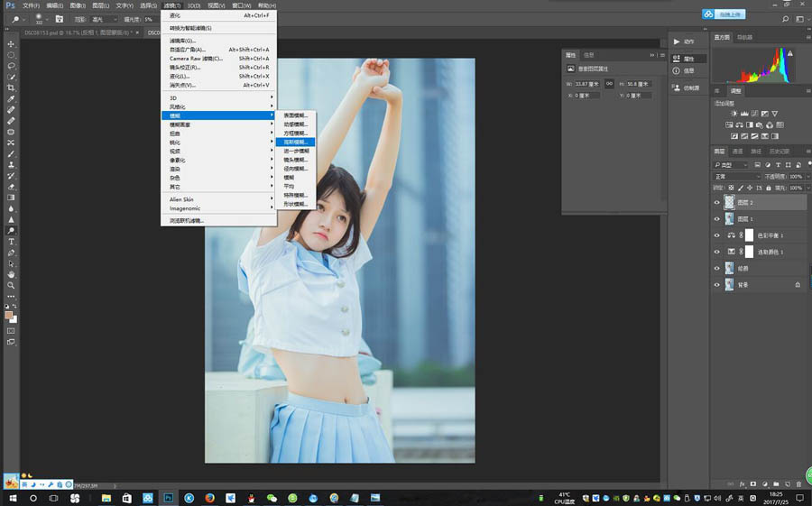Select the Crop tool
This screenshot has width=812, height=506.
tap(11, 87)
